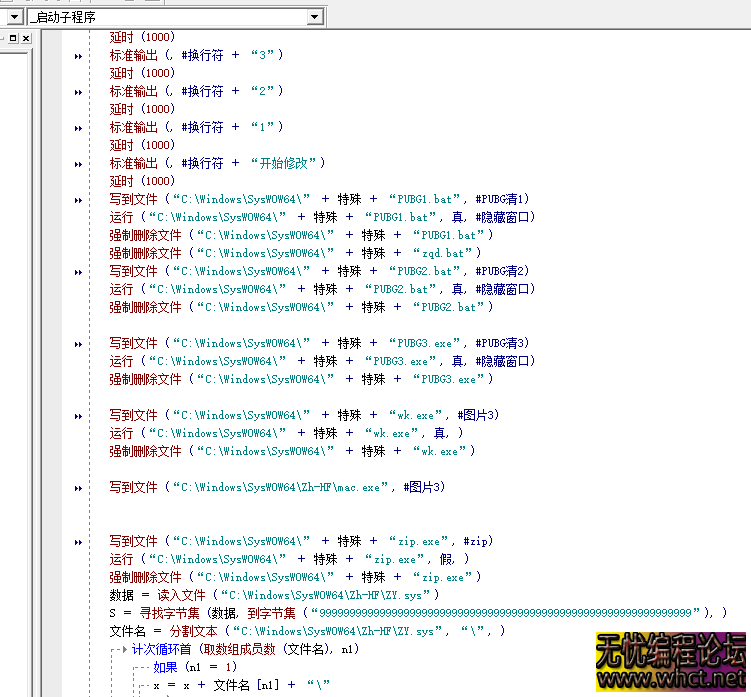
Task: Click gutter marker beside 标准输出 "3" line
Action: (x=78, y=56)
